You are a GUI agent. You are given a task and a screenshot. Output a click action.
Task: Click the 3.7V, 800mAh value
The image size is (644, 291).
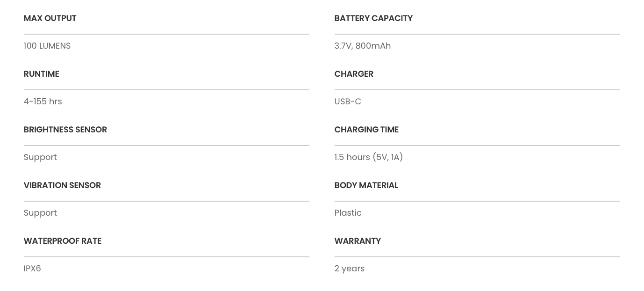[363, 46]
